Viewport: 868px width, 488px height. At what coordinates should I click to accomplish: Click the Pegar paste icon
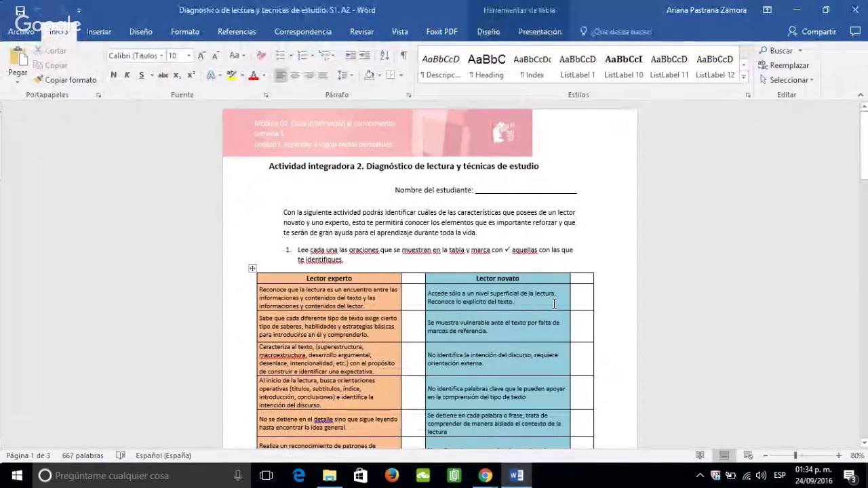tap(18, 57)
